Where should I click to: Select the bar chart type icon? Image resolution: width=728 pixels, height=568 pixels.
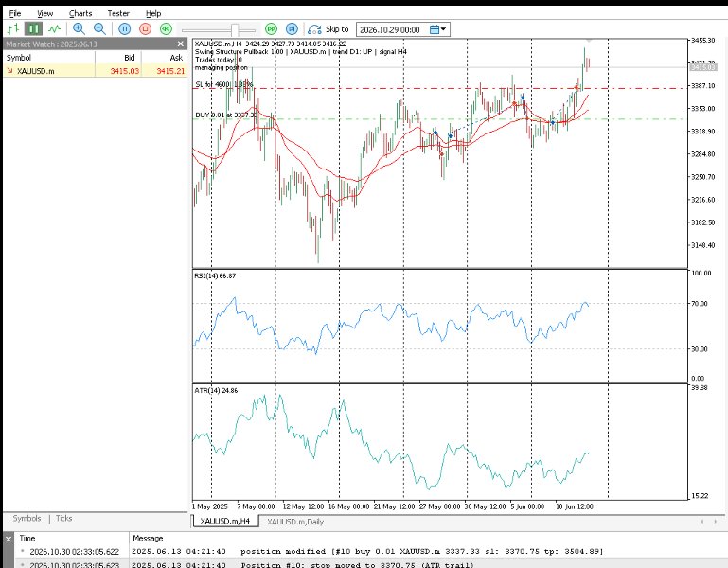click(x=13, y=28)
